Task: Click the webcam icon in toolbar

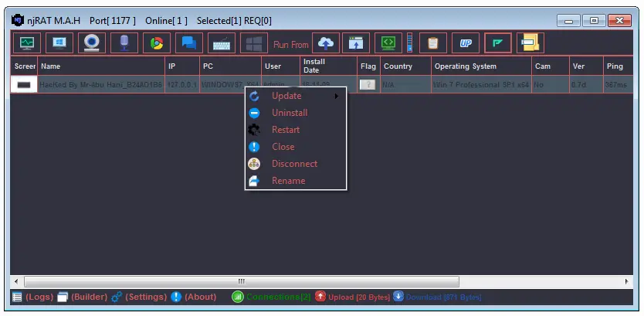Action: (91, 43)
